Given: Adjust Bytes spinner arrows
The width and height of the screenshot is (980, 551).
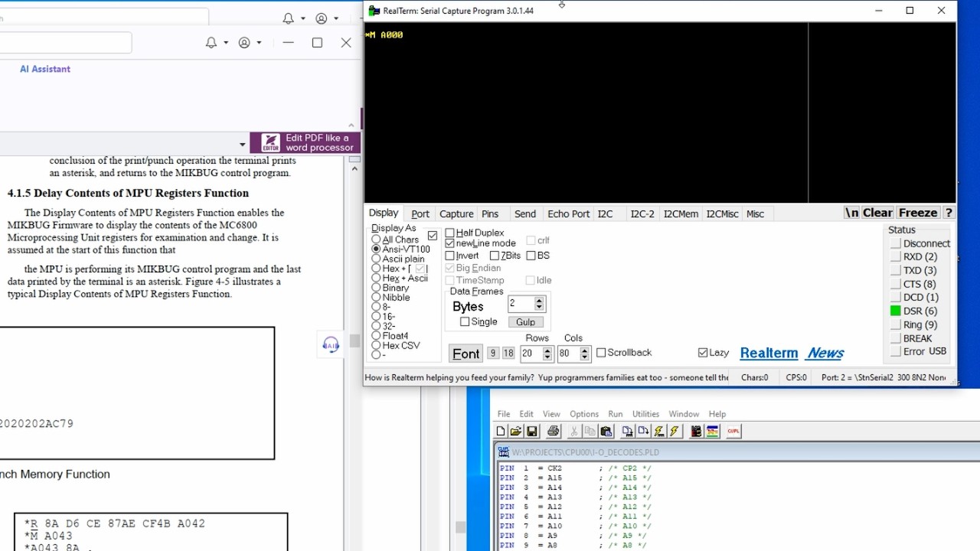Looking at the screenshot, I should (539, 304).
